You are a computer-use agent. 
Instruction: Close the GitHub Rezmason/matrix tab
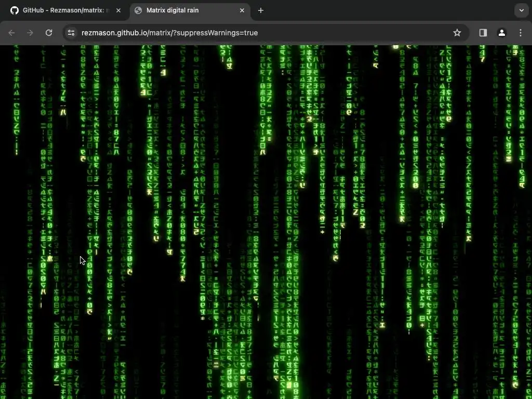tap(118, 10)
